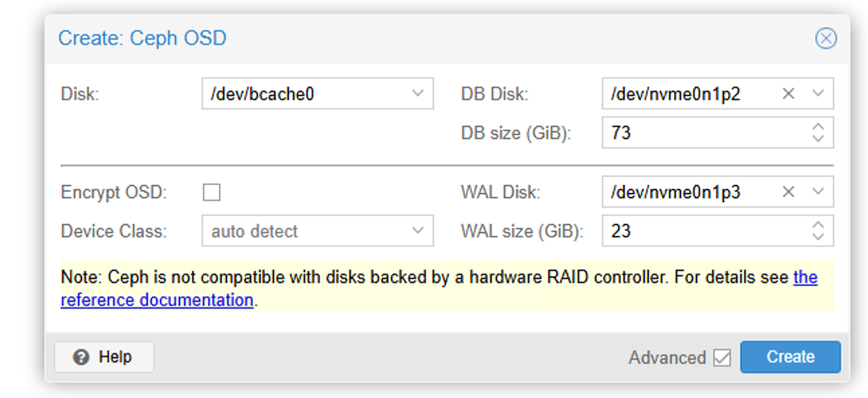
Task: Click the Help question mark icon
Action: pos(81,357)
